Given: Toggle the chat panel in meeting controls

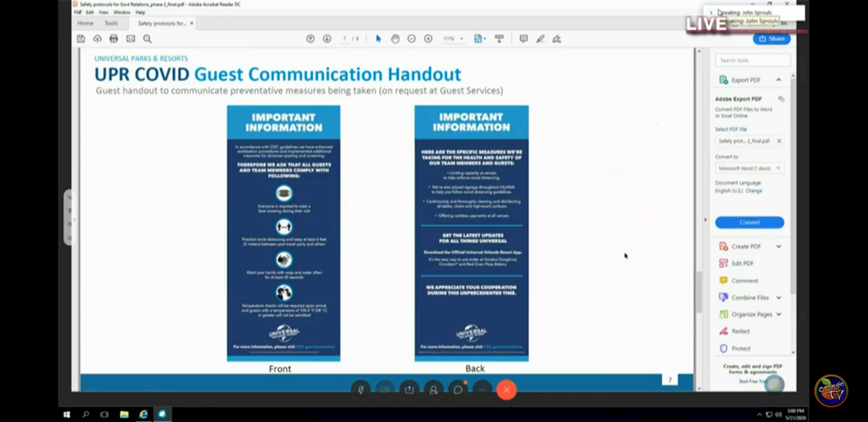Looking at the screenshot, I should tap(458, 389).
